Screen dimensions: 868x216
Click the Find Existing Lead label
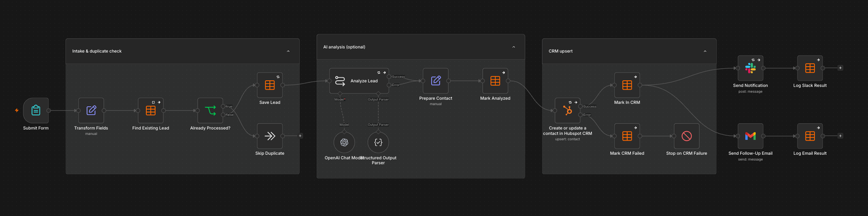[x=151, y=128]
